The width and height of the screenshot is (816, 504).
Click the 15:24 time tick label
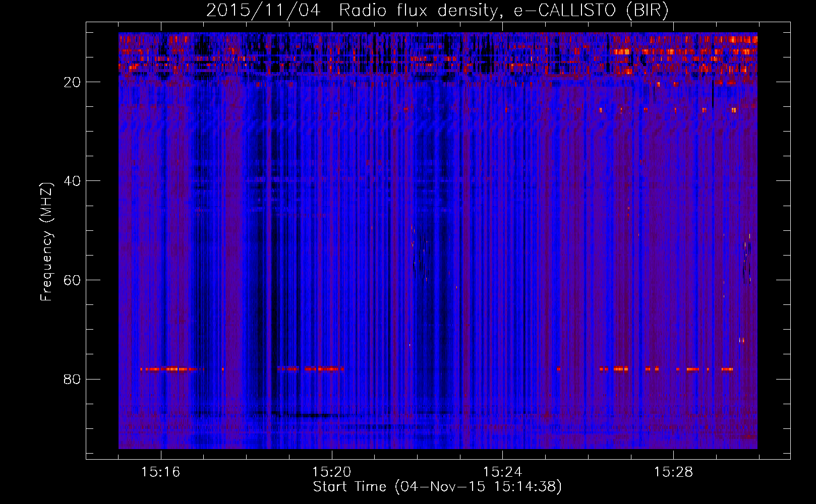pyautogui.click(x=502, y=472)
